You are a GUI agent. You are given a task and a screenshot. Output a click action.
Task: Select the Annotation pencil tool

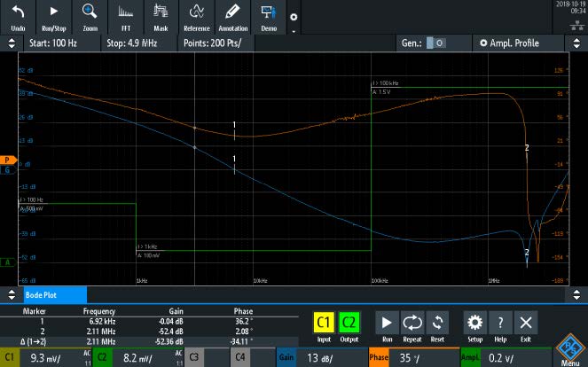tap(231, 16)
